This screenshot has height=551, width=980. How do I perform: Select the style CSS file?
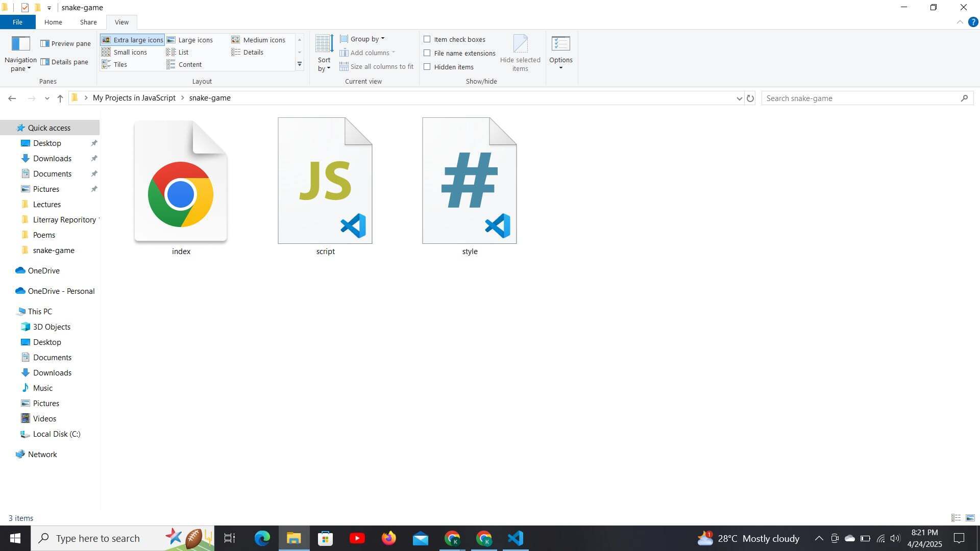pyautogui.click(x=470, y=187)
